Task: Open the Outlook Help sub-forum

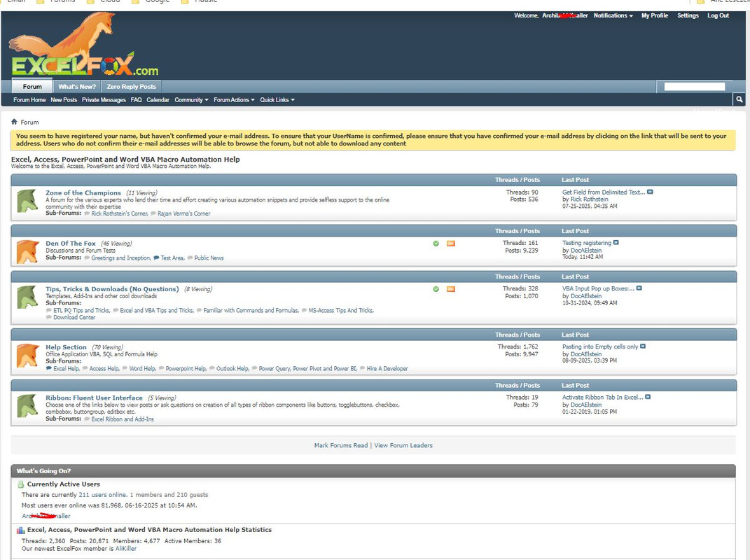Action: pyautogui.click(x=232, y=369)
